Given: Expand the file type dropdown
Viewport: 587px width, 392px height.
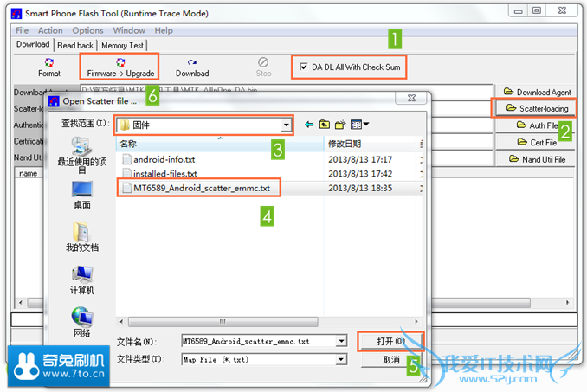Looking at the screenshot, I should coord(341,359).
